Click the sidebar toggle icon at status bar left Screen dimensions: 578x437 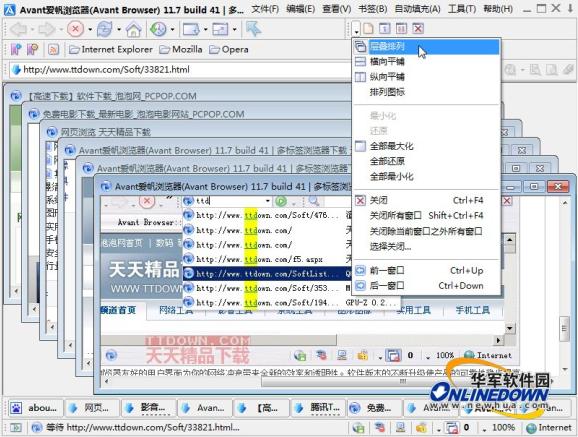(x=15, y=428)
